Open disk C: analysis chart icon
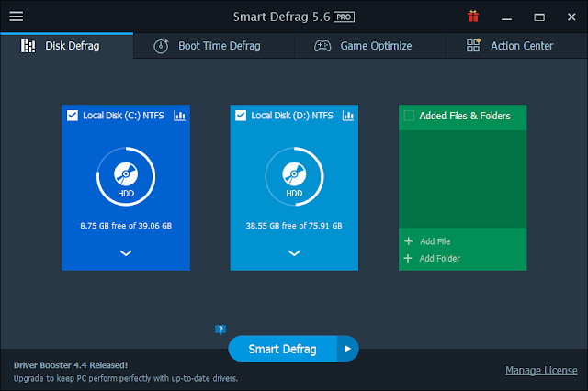The image size is (588, 391). click(180, 116)
